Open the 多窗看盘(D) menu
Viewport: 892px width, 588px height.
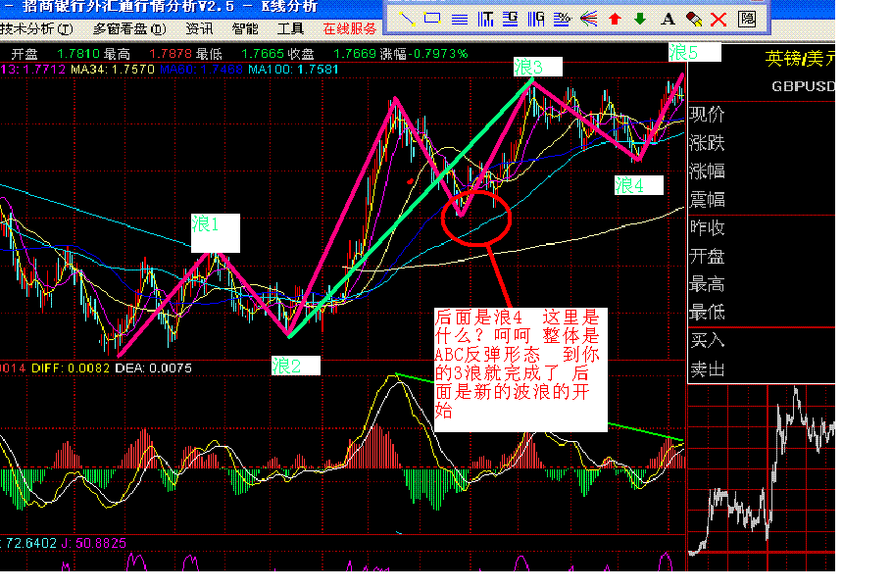coord(129,28)
